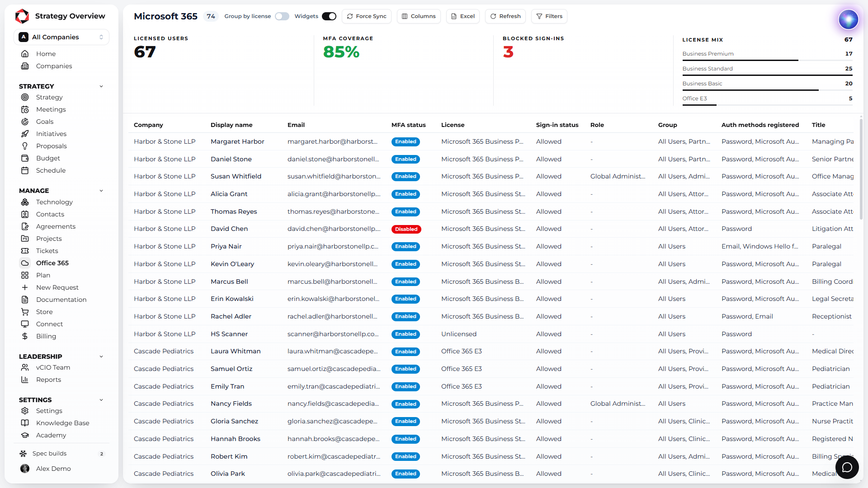This screenshot has width=868, height=488.
Task: Click the Tickets icon
Action: tap(25, 251)
